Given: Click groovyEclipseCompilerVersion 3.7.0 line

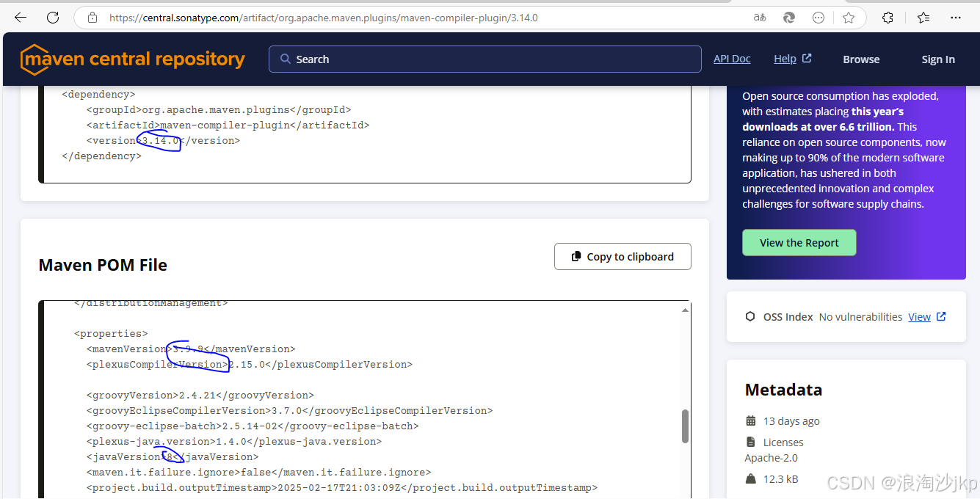Looking at the screenshot, I should coord(290,411).
